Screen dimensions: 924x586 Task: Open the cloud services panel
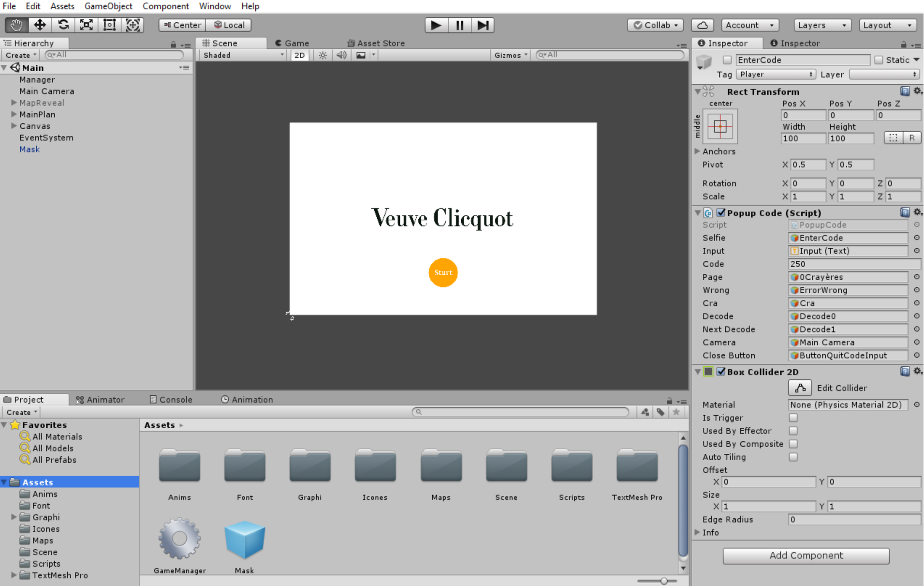[702, 25]
